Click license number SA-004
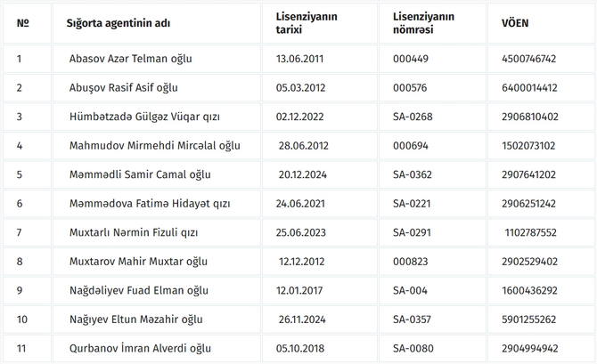The height and width of the screenshot is (364, 597). [x=410, y=290]
